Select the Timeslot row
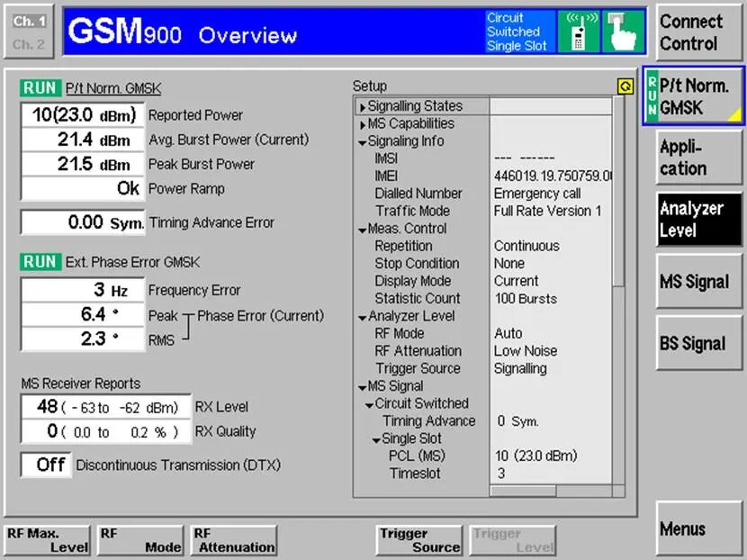 [x=483, y=474]
